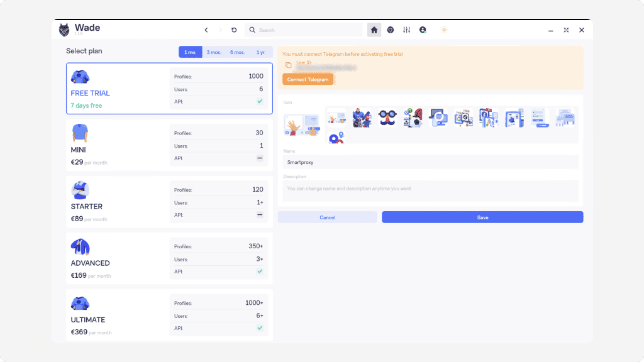Pick the computer monitor fingerprint icon
644x362 pixels.
pyautogui.click(x=438, y=118)
